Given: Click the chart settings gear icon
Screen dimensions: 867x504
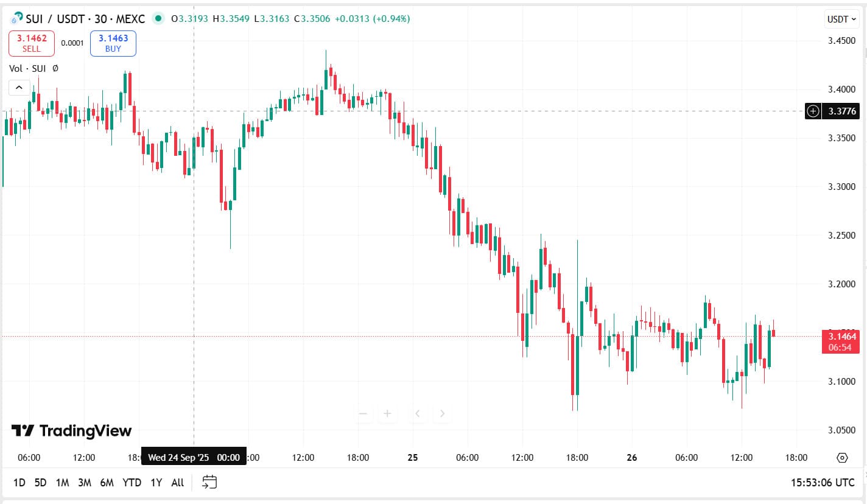Looking at the screenshot, I should click(843, 458).
